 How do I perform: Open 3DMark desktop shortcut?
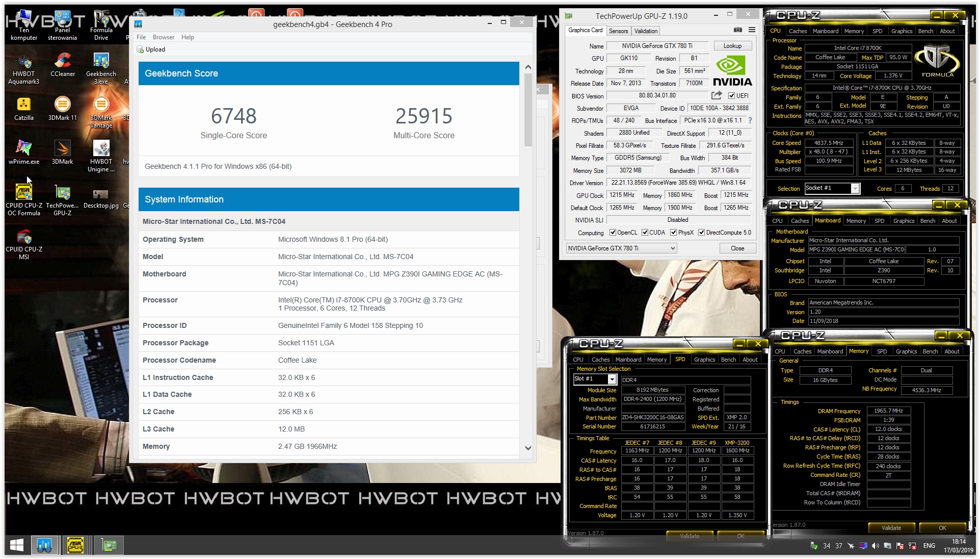(63, 153)
